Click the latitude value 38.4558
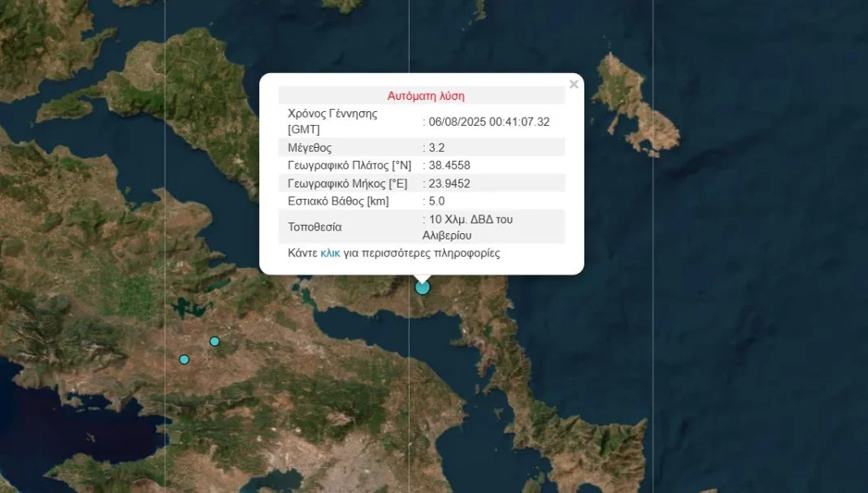Screen dimensions: 868x493 [449, 166]
